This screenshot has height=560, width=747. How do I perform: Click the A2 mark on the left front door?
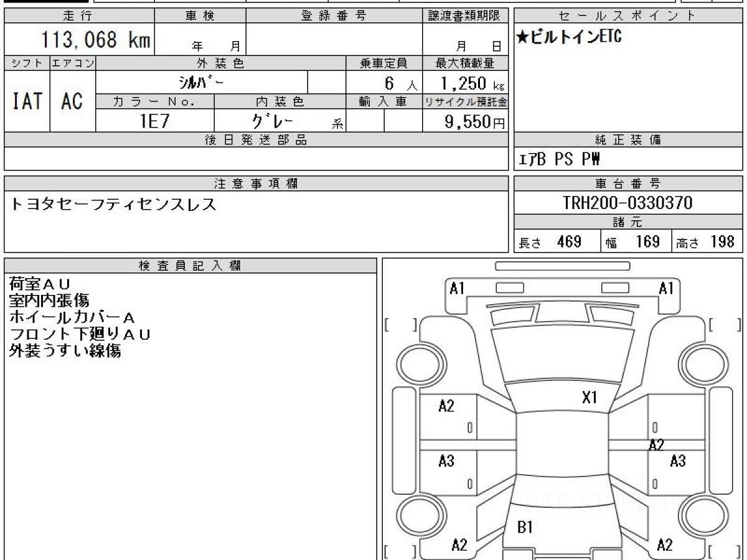pyautogui.click(x=446, y=406)
